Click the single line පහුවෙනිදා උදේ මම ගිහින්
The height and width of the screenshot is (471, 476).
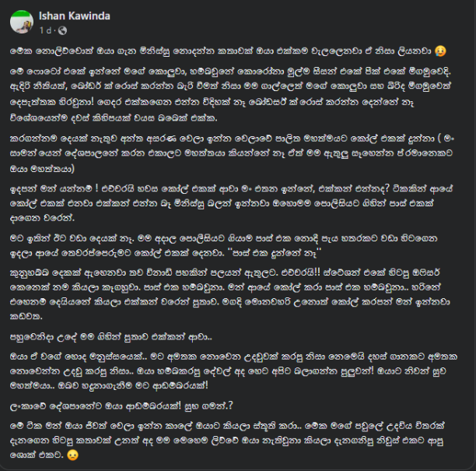tap(110, 337)
